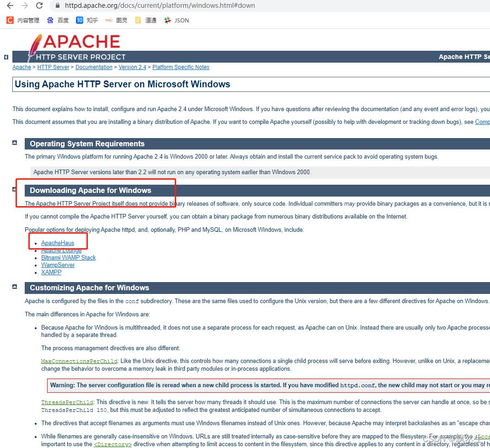Viewport: 490px width, 448px height.
Task: Click 'Customizing Apache for Windows' heading
Action: click(89, 288)
